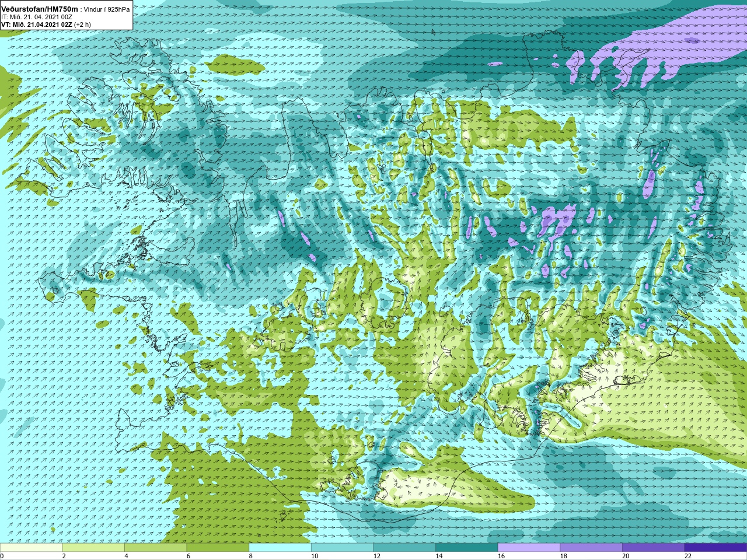Viewport: 747px width, 560px height.
Task: Select the 0–2 pale yellow legend swatch
Action: click(x=31, y=547)
